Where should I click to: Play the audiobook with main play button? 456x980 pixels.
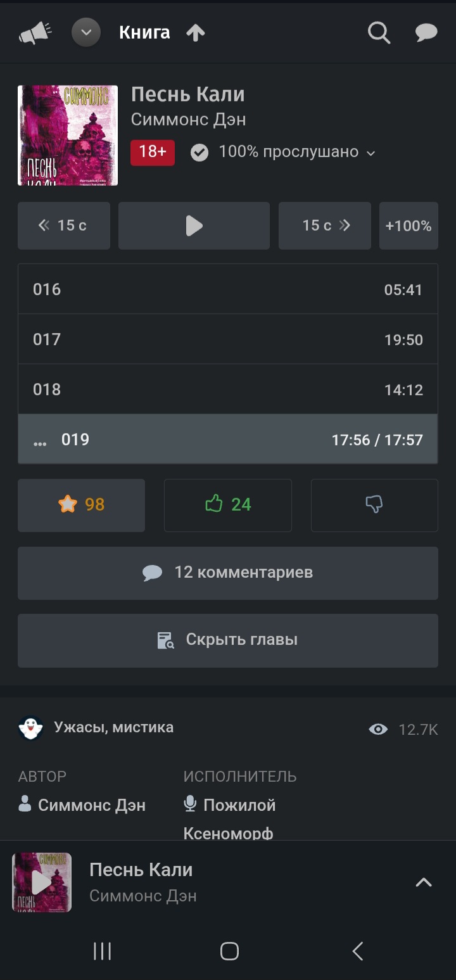[x=194, y=226]
